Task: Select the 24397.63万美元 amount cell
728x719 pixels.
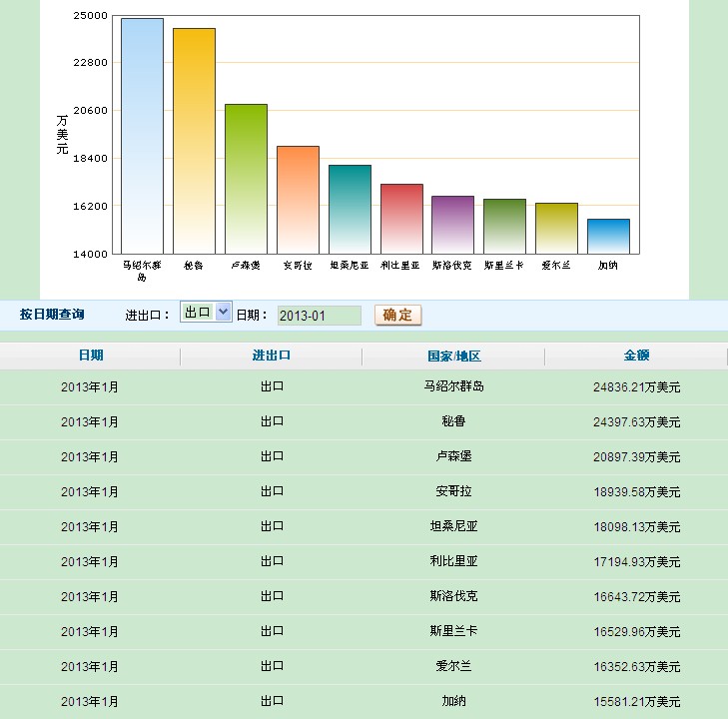Action: coord(636,421)
